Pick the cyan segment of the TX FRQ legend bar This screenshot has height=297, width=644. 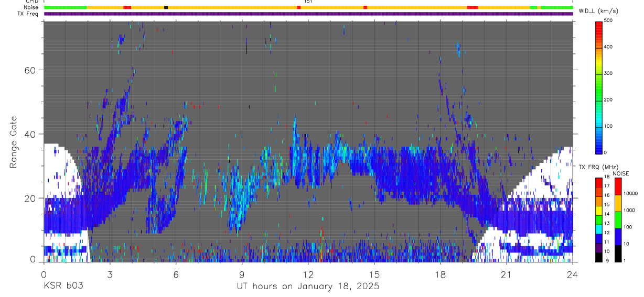(598, 228)
